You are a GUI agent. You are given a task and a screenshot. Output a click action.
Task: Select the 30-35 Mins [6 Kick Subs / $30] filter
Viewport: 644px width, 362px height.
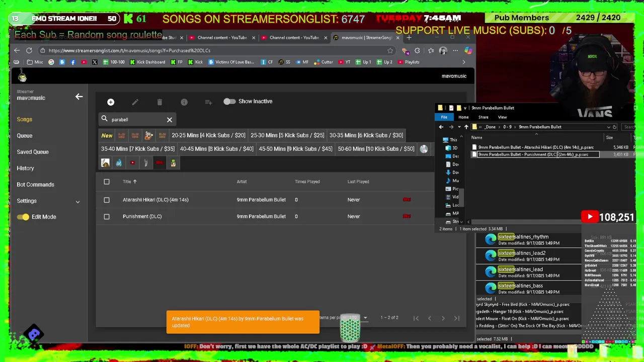(366, 135)
